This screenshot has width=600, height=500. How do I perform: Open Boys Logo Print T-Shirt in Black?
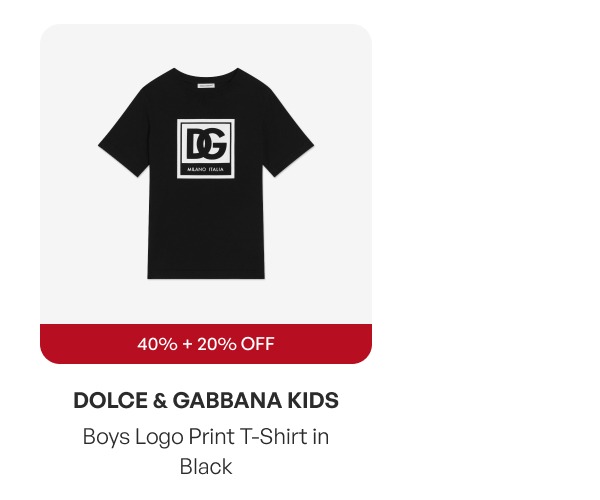click(x=206, y=452)
